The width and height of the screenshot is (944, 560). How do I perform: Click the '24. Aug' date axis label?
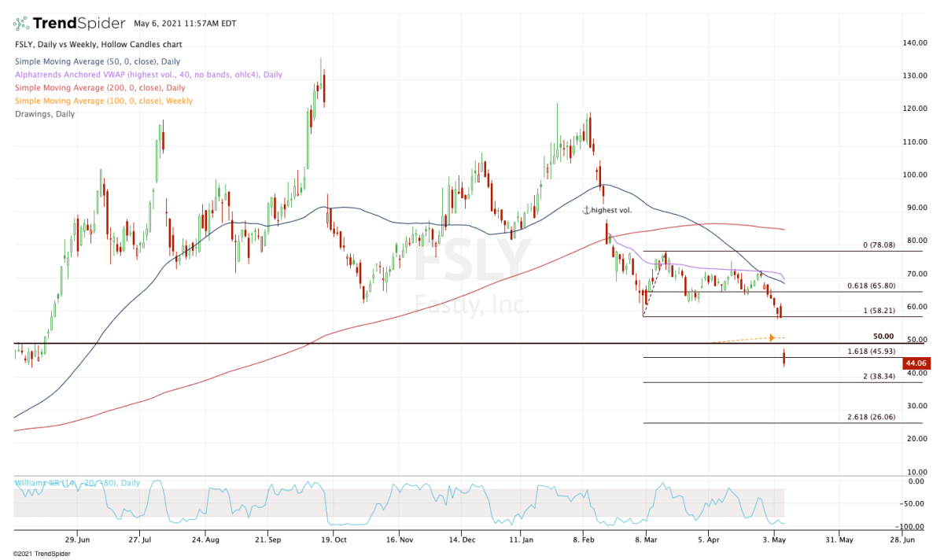click(x=205, y=540)
